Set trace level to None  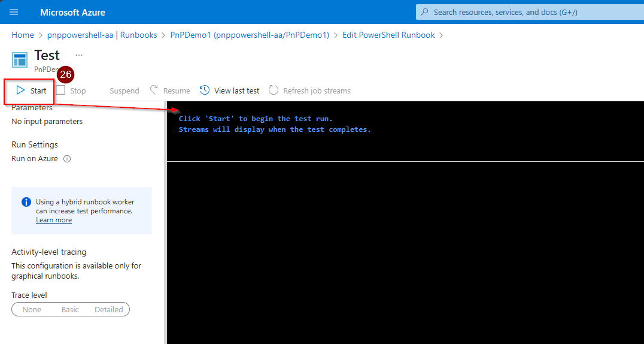coord(32,309)
